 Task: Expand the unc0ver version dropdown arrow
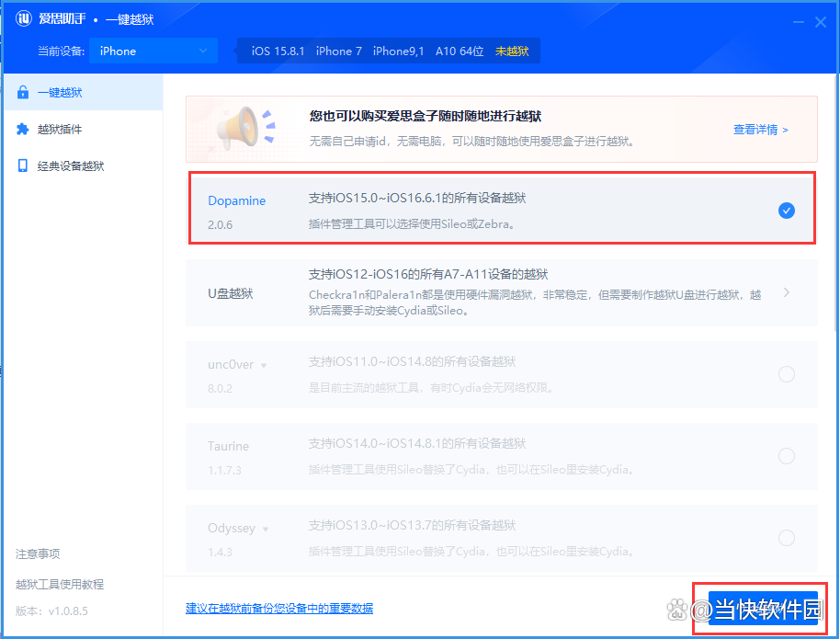[264, 366]
